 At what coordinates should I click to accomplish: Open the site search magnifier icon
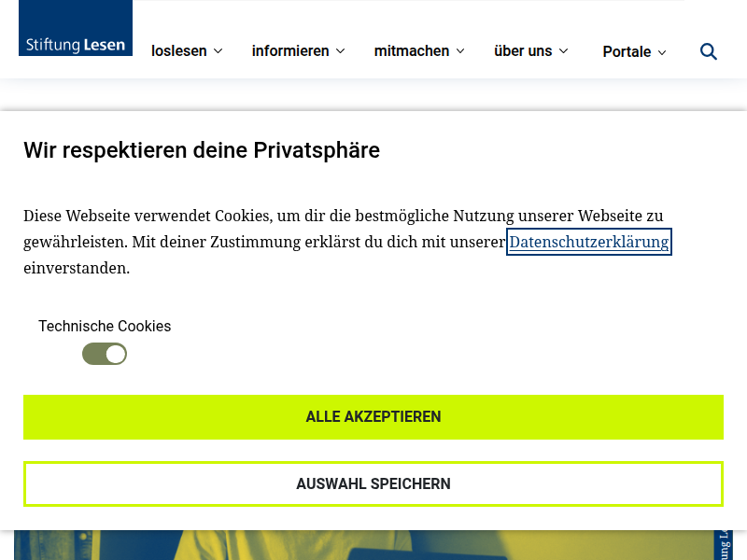click(709, 51)
